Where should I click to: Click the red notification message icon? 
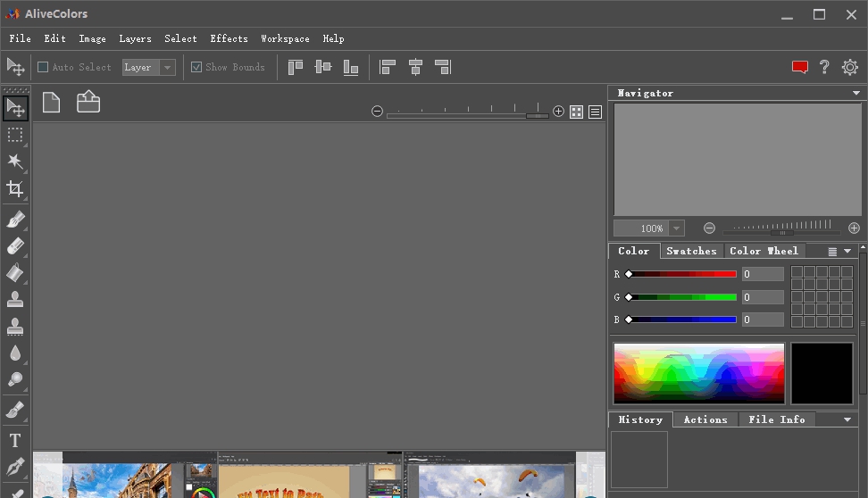pos(799,67)
